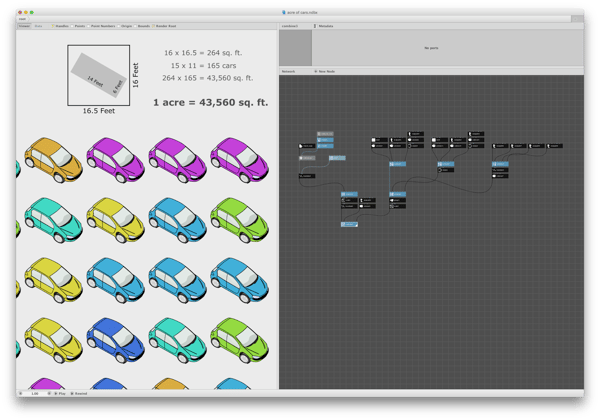Click the '1 acre = 43,560 sq. ft.' text
This screenshot has width=600, height=420.
210,103
